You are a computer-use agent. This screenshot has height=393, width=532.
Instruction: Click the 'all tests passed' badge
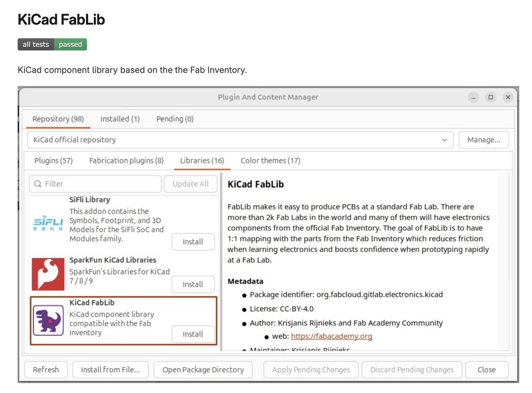(52, 44)
